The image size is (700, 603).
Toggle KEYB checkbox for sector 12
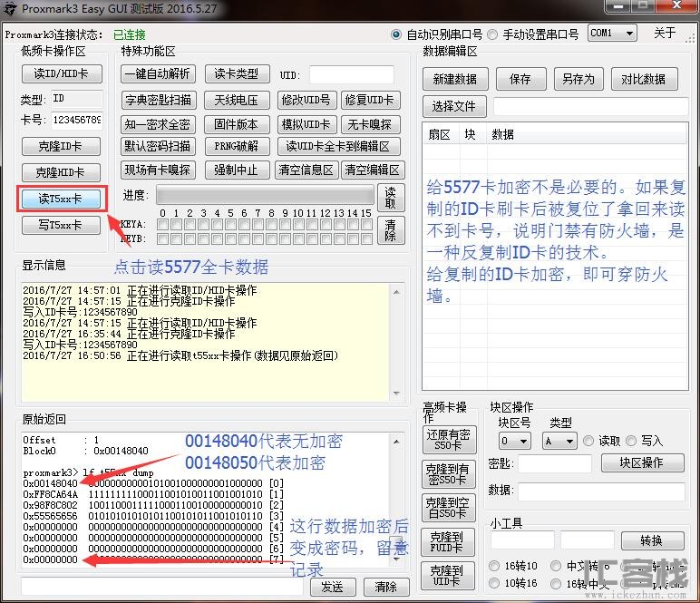point(326,239)
